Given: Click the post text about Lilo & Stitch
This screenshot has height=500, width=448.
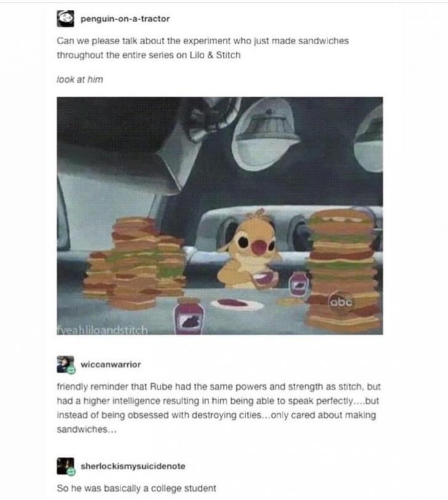Looking at the screenshot, I should click(202, 48).
